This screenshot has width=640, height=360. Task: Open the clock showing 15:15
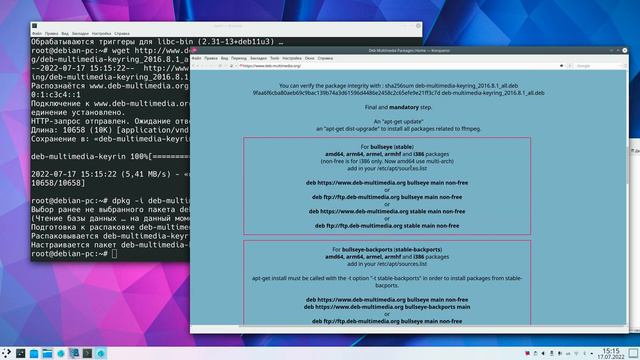pos(611,353)
